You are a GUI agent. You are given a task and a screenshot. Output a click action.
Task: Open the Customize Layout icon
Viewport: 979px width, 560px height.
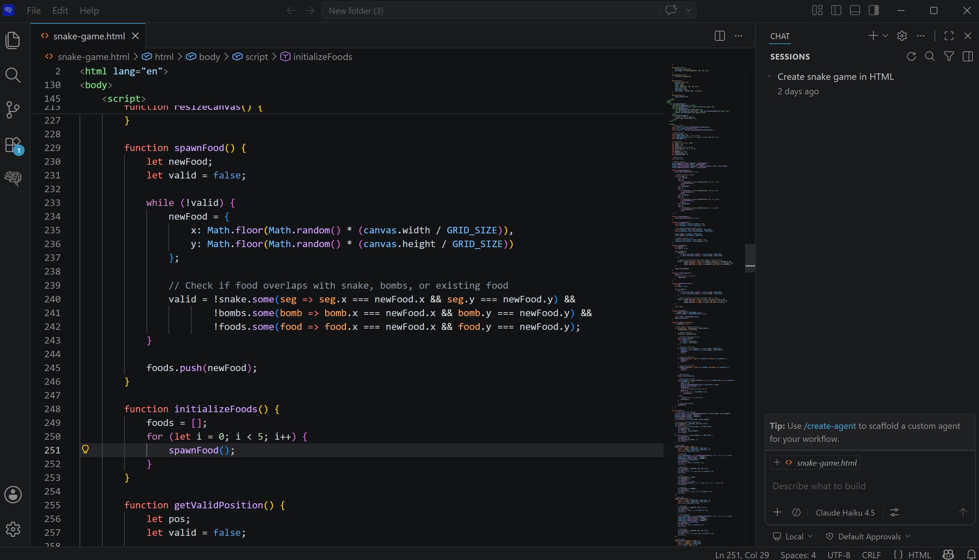point(817,10)
